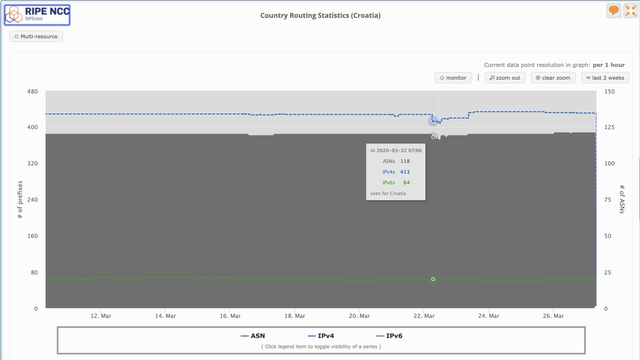Click the RIPE NCC RIPEstat logo

[x=37, y=15]
